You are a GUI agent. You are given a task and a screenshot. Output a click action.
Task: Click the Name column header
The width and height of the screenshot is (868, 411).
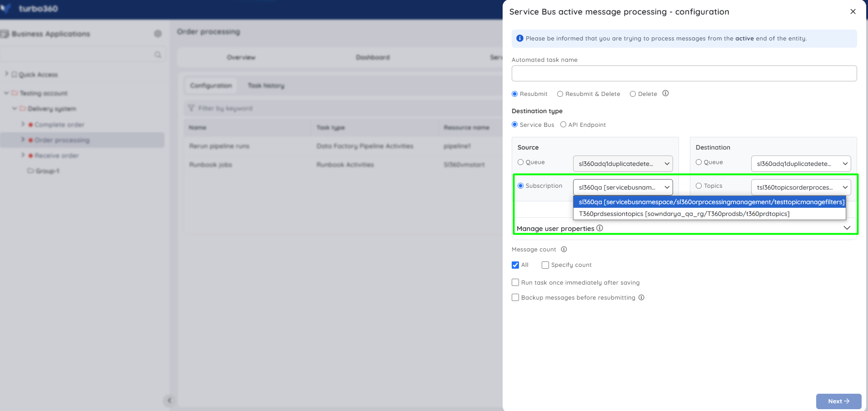198,127
